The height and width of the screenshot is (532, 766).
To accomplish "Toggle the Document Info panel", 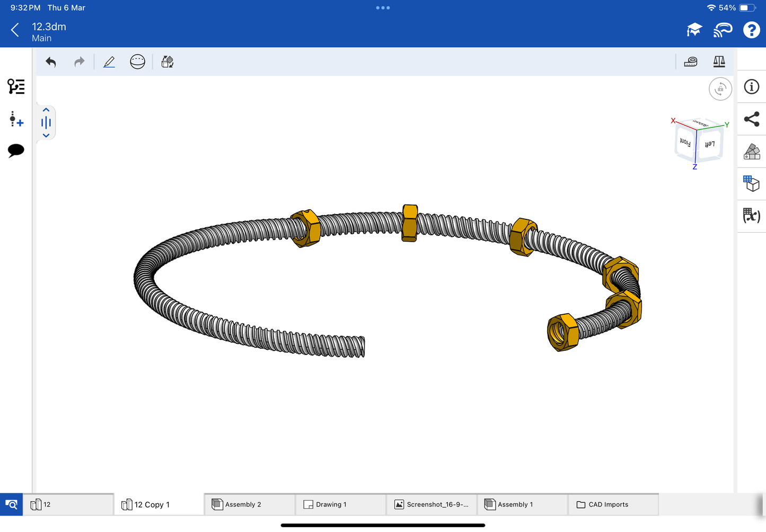I will 751,87.
